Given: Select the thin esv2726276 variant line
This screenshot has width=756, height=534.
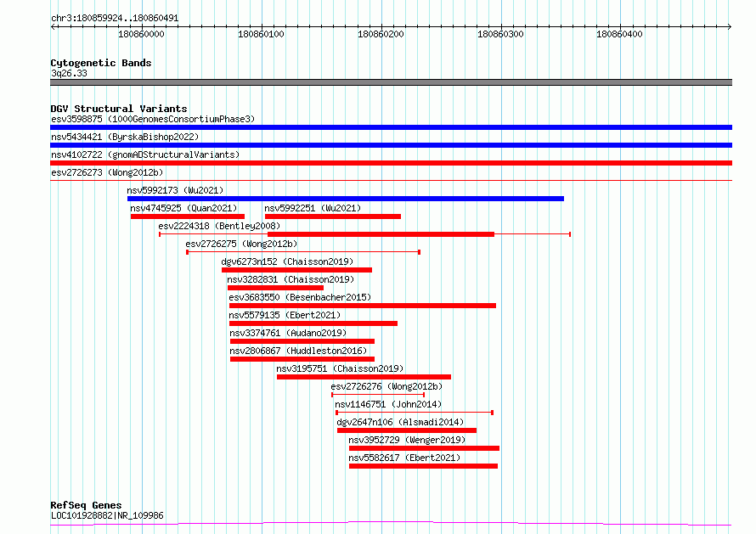Looking at the screenshot, I should (x=378, y=395).
